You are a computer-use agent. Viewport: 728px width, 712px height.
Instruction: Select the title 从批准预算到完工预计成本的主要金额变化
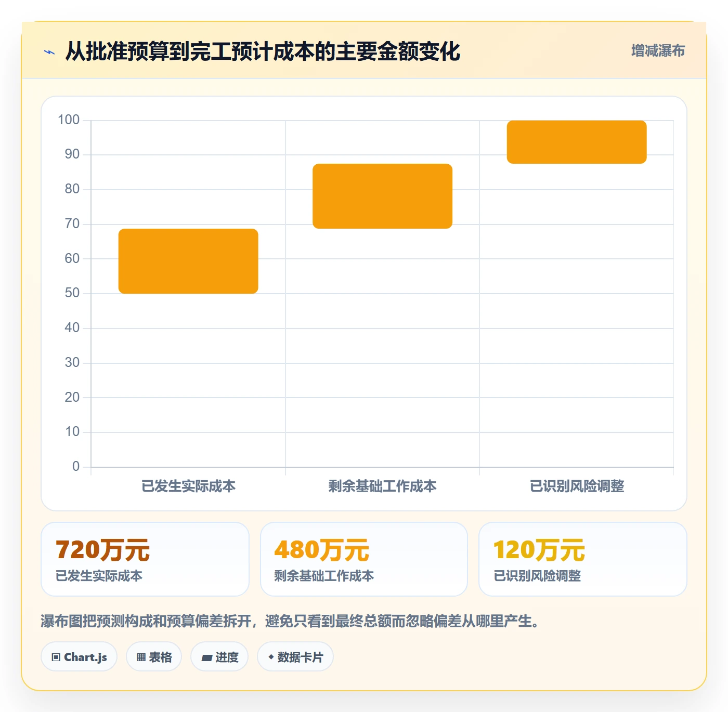(x=263, y=51)
